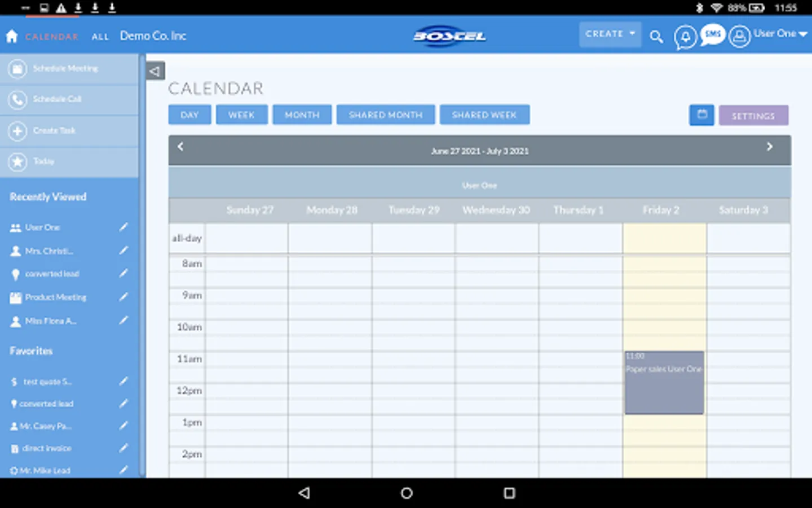Screen dimensions: 812x508
Task: Click the Create Task plus icon
Action: [17, 130]
